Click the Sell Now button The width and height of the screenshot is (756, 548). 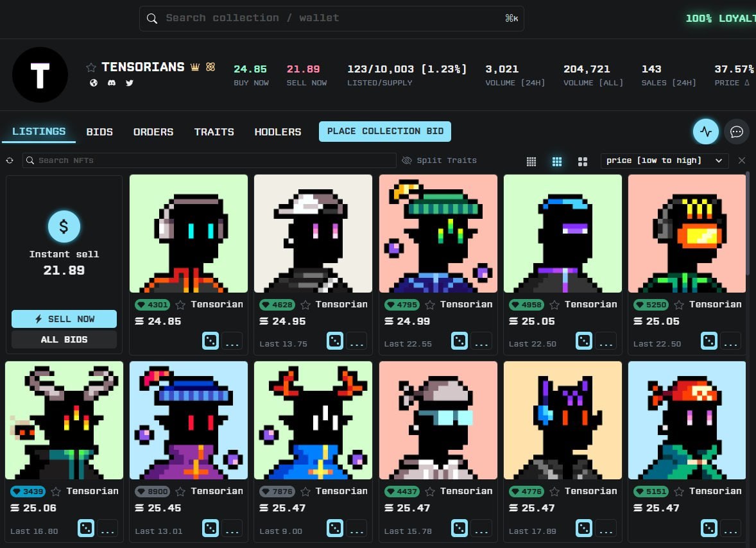click(64, 319)
